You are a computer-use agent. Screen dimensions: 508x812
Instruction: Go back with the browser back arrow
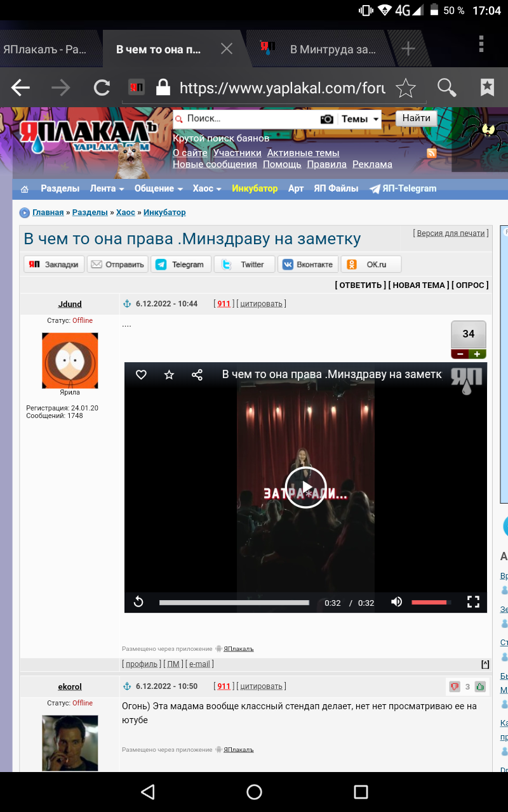coord(20,88)
